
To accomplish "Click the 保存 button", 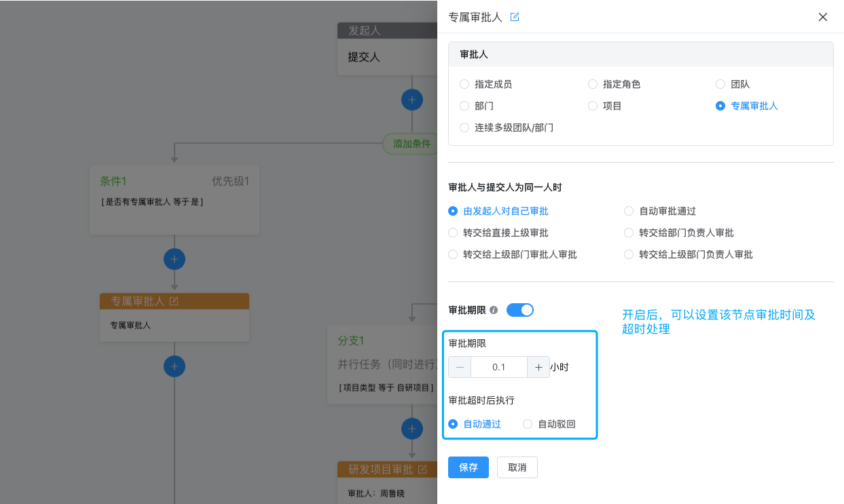I will click(469, 467).
